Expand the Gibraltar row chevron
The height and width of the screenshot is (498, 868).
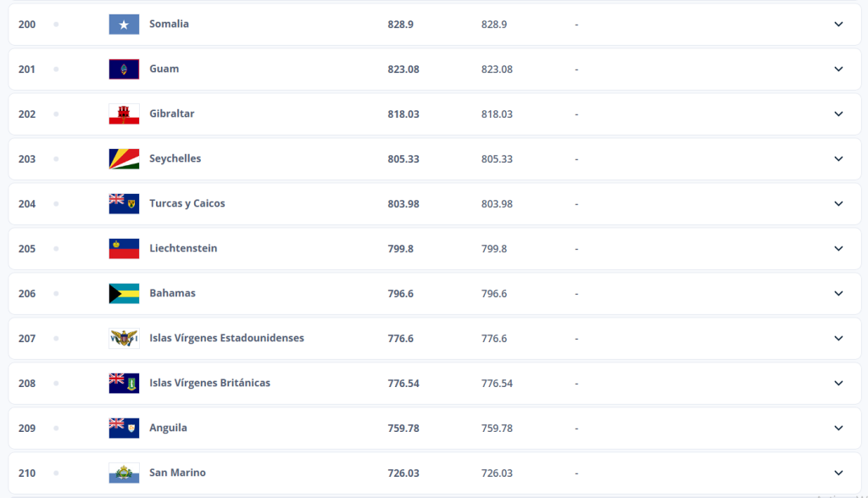(x=838, y=114)
